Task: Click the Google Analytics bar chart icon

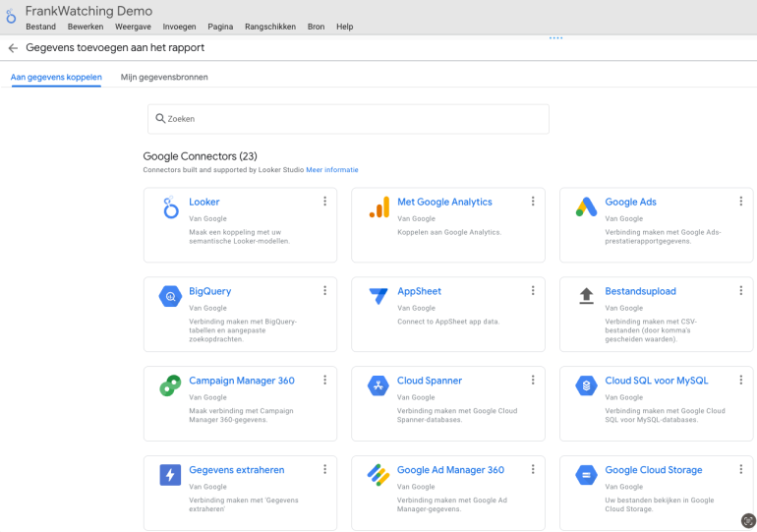Action: tap(379, 207)
